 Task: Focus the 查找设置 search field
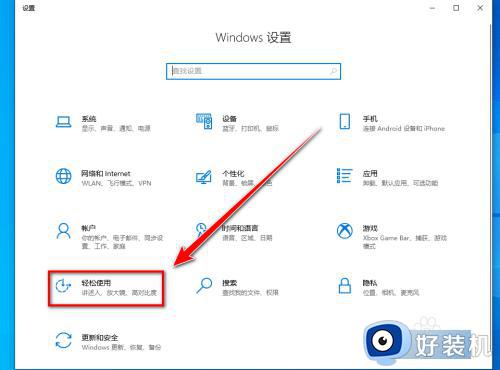[253, 71]
